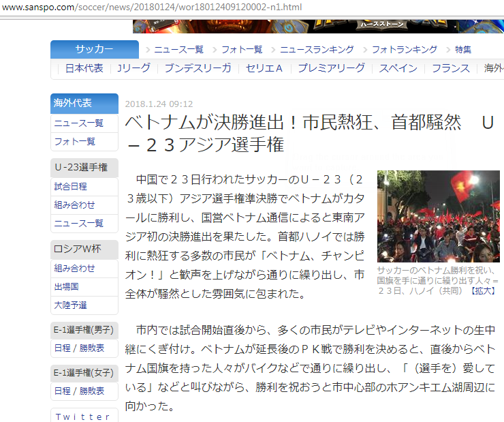Click the photo caption サッカーのベトナム勝利を祝い
504x422 pixels.
[x=438, y=280]
